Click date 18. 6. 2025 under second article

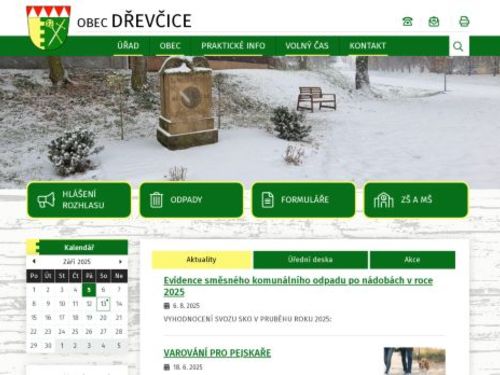pos(188,367)
